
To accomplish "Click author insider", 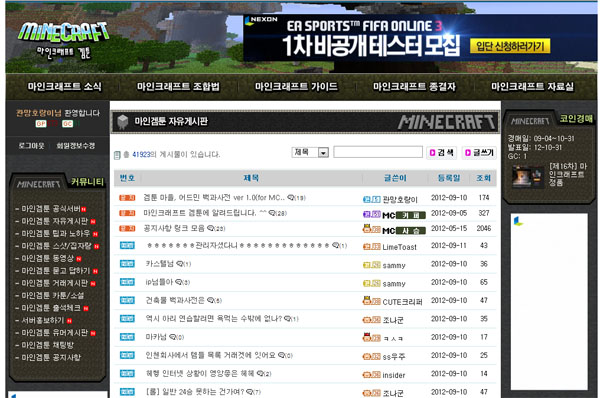I will [394, 375].
